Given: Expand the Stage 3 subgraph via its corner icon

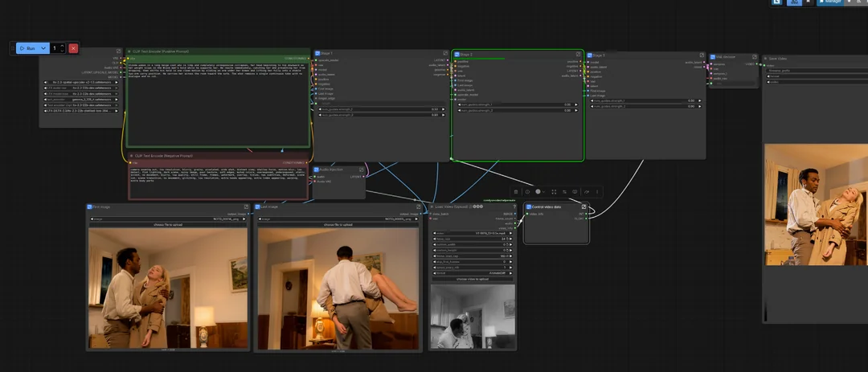Looking at the screenshot, I should coord(702,55).
